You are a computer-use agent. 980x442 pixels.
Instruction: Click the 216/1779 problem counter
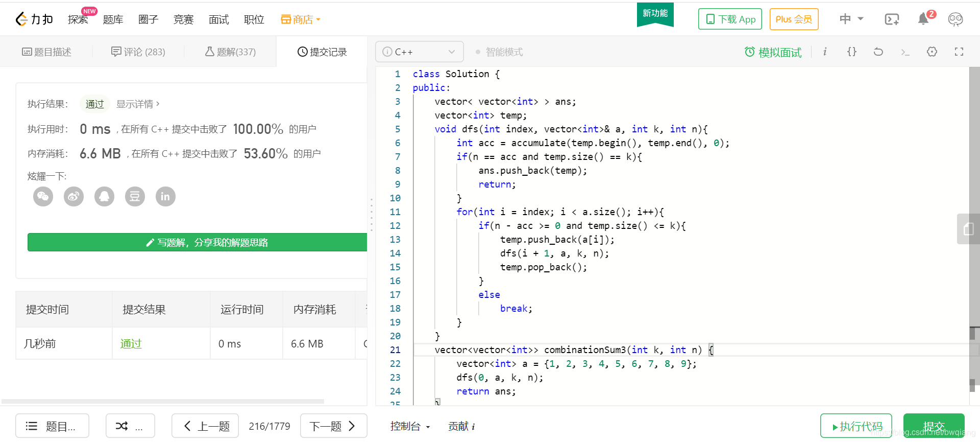coord(269,426)
